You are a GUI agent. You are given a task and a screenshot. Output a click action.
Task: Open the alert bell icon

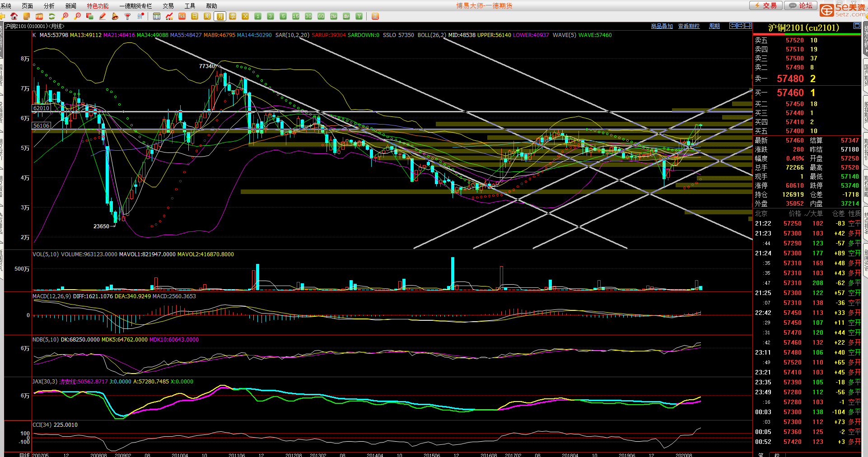[x=115, y=16]
